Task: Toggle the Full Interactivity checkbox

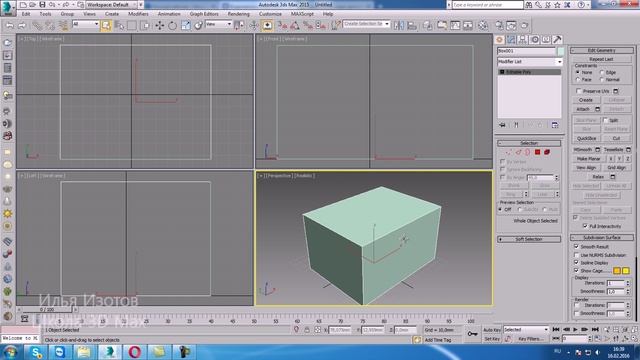Action: (x=585, y=226)
